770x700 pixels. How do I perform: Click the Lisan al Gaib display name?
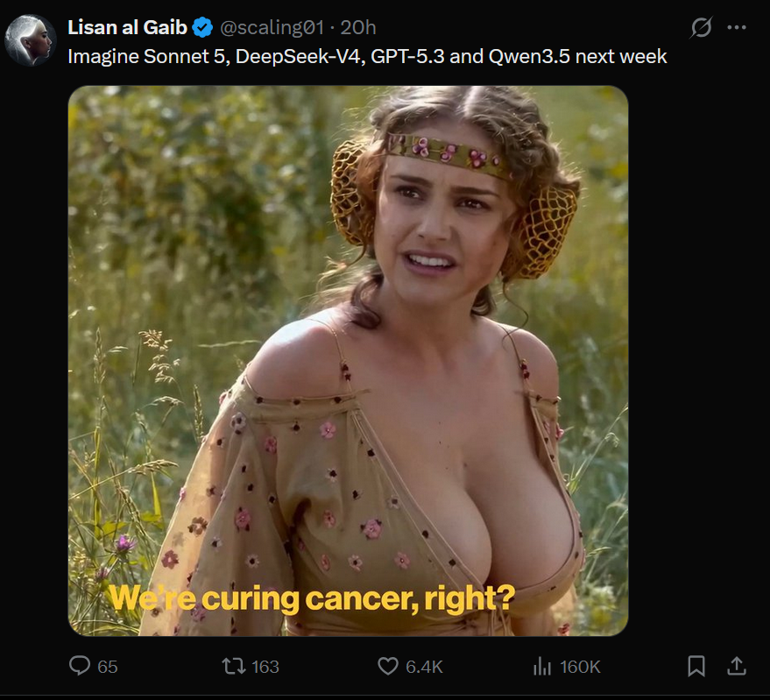127,28
